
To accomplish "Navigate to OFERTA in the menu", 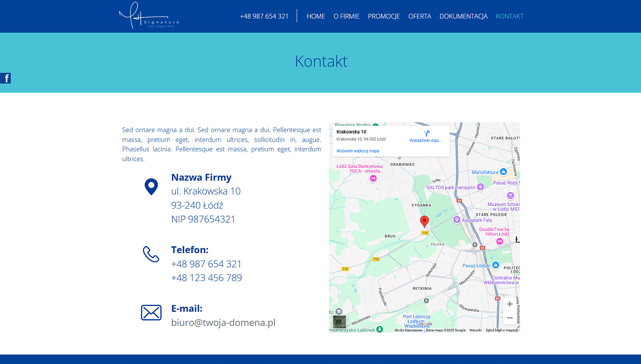I will pos(419,16).
